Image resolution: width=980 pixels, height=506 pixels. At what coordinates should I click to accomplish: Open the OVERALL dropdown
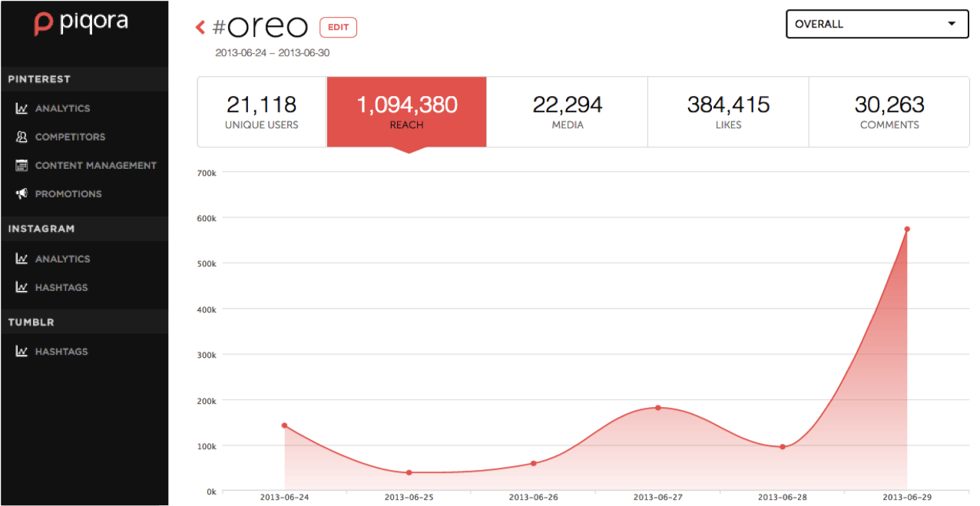point(877,24)
